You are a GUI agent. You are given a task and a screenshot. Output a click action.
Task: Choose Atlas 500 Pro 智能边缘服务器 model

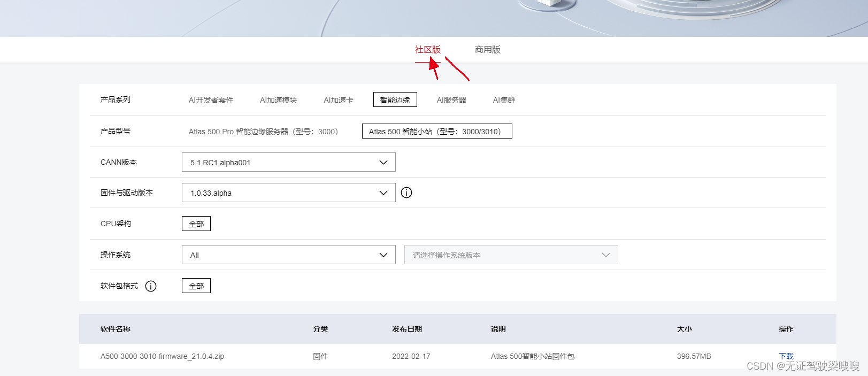(264, 132)
